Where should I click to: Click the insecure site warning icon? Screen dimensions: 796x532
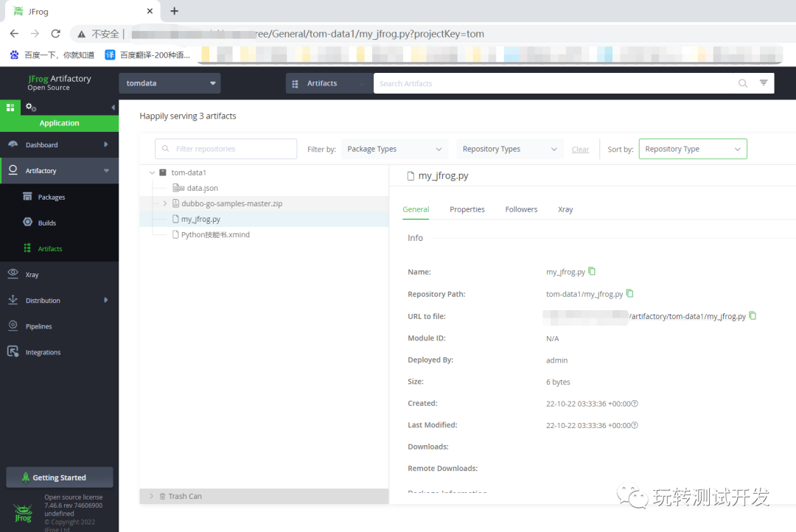pyautogui.click(x=81, y=34)
